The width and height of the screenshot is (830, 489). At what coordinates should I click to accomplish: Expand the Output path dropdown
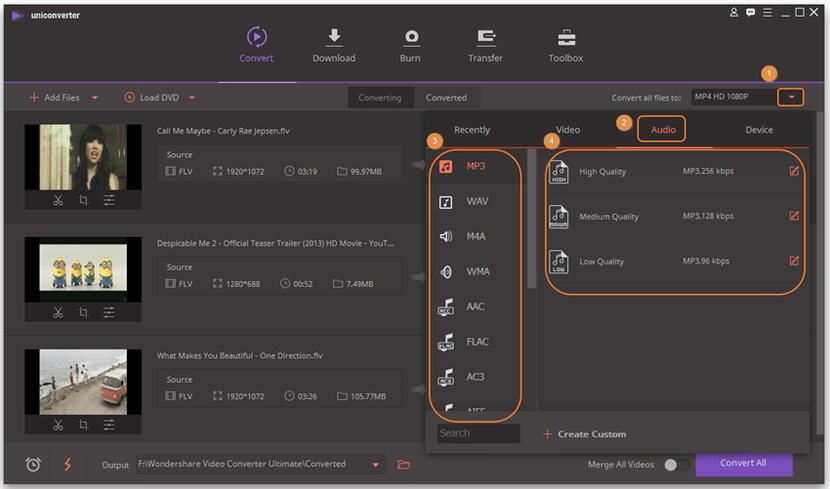coord(375,465)
